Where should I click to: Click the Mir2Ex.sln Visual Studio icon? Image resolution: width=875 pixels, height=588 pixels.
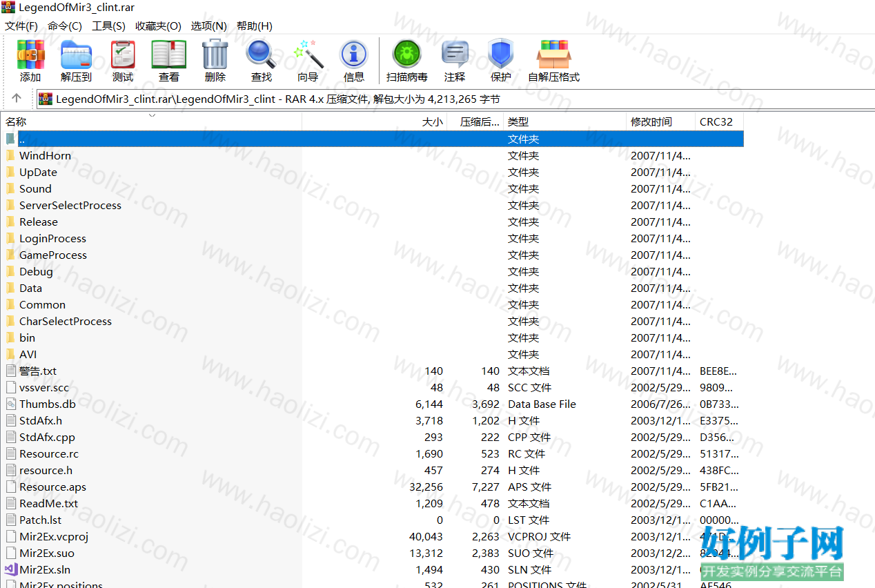click(10, 570)
